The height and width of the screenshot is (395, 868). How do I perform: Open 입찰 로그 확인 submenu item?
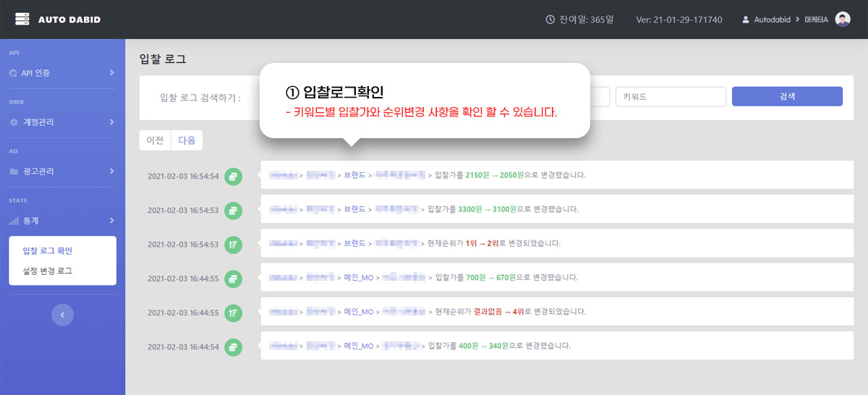(48, 251)
